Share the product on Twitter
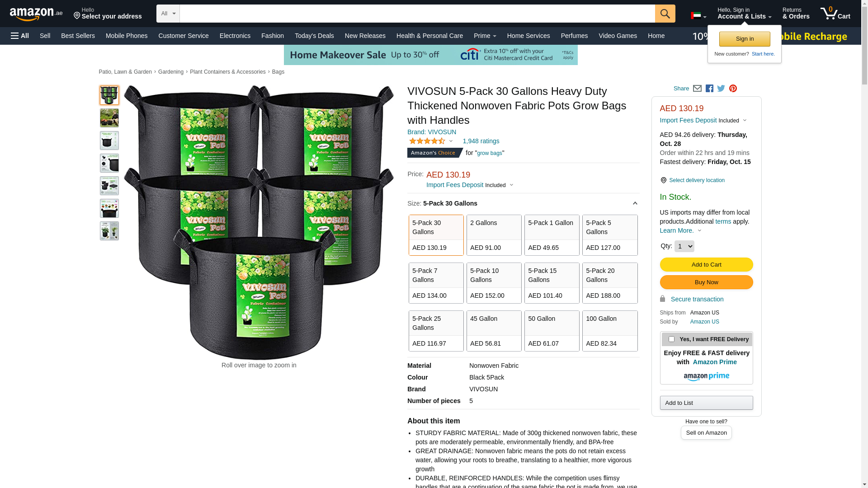This screenshot has height=488, width=868. tap(721, 89)
